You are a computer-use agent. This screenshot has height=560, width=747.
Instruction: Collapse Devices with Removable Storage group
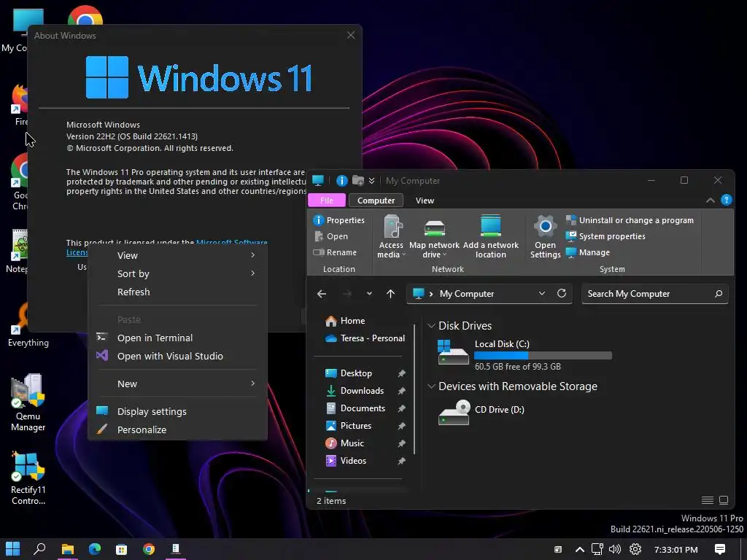coord(431,386)
